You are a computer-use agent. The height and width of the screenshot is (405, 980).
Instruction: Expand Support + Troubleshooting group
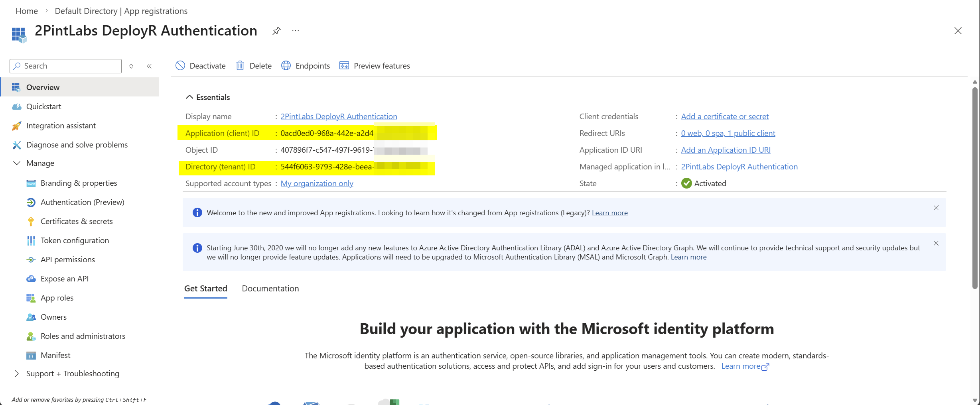(17, 374)
